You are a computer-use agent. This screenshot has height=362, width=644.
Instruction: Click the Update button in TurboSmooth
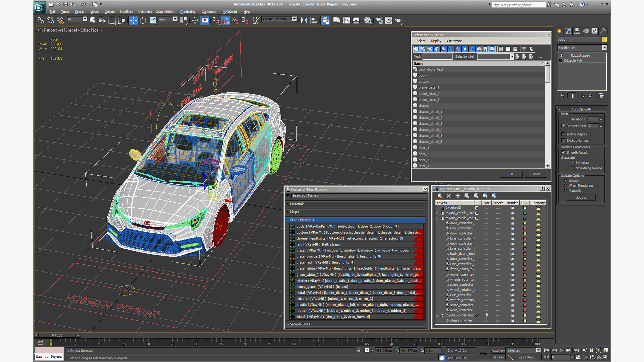click(x=581, y=198)
